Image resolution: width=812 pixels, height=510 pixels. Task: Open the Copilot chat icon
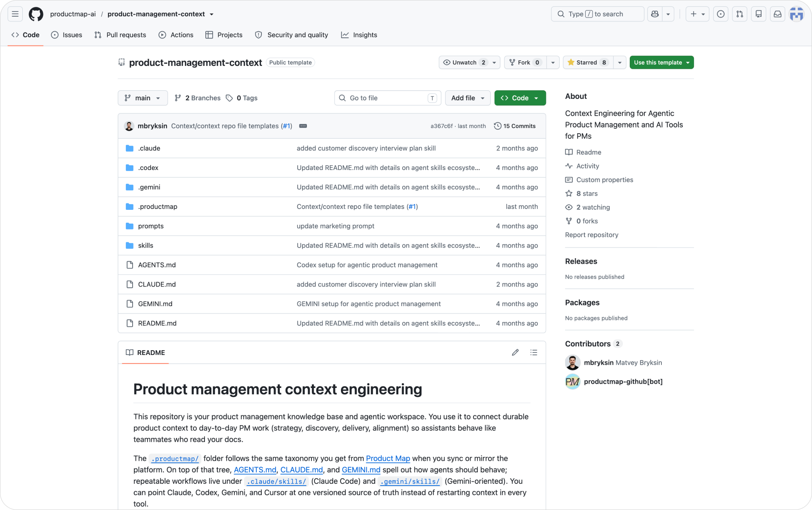pos(655,14)
